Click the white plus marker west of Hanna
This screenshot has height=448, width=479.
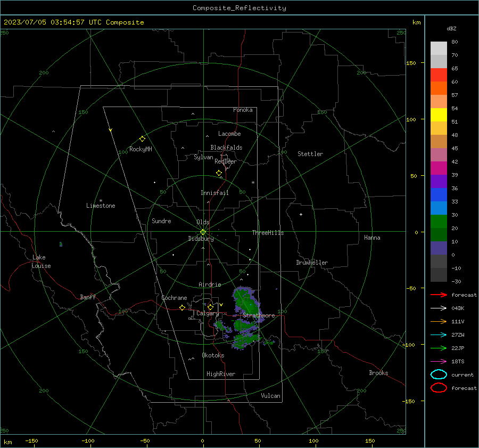[x=301, y=215]
